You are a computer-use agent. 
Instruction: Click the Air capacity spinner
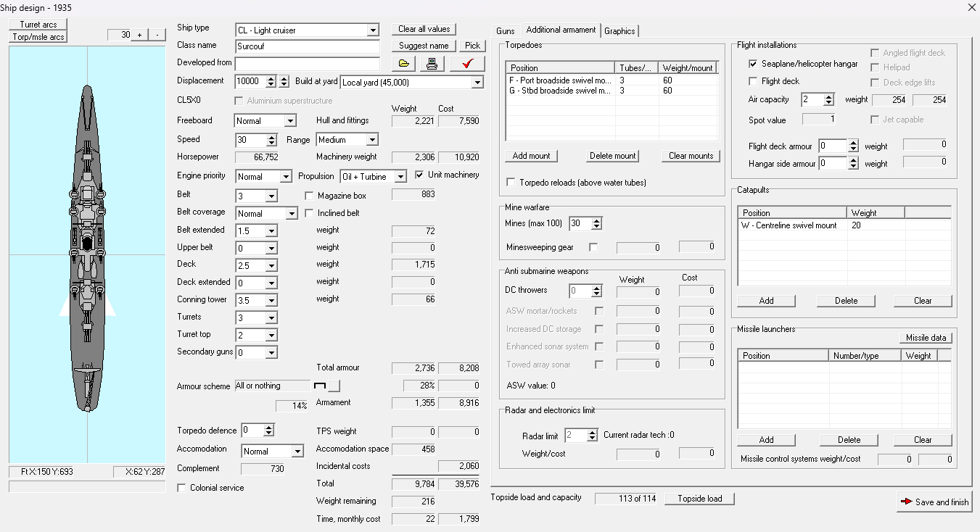(828, 100)
